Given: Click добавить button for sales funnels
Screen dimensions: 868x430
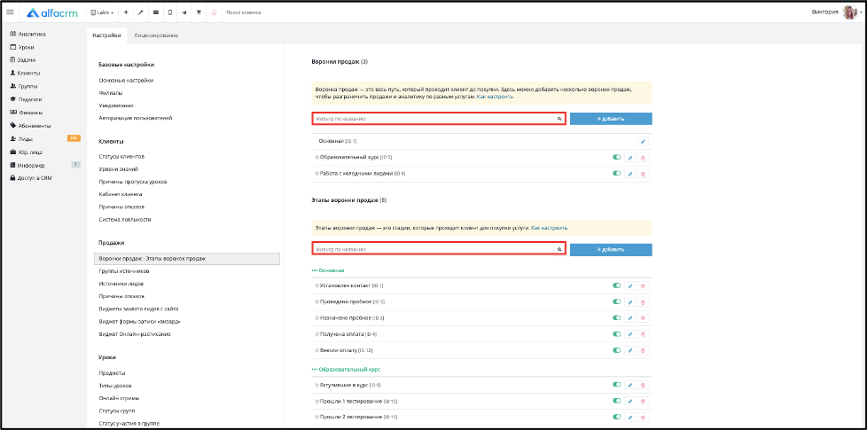Looking at the screenshot, I should click(x=611, y=119).
